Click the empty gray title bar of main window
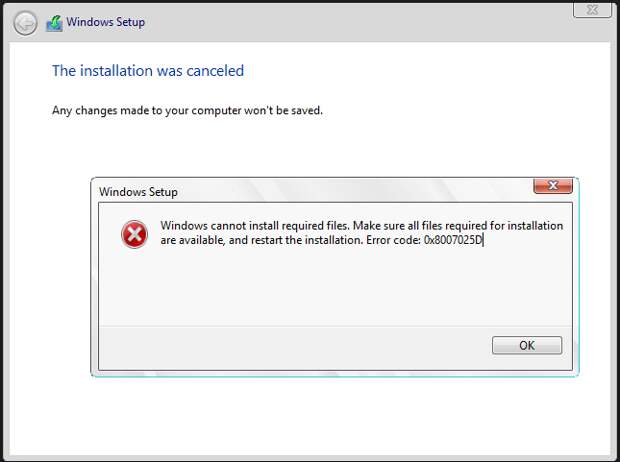Screen dimensions: 620x462 click(x=356, y=23)
